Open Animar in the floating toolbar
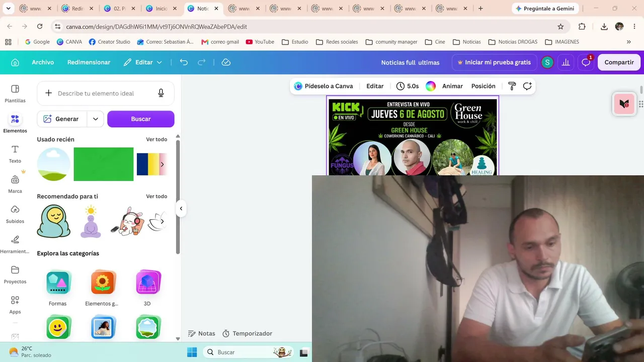Screen dimensions: 644x362 [x=452, y=86]
